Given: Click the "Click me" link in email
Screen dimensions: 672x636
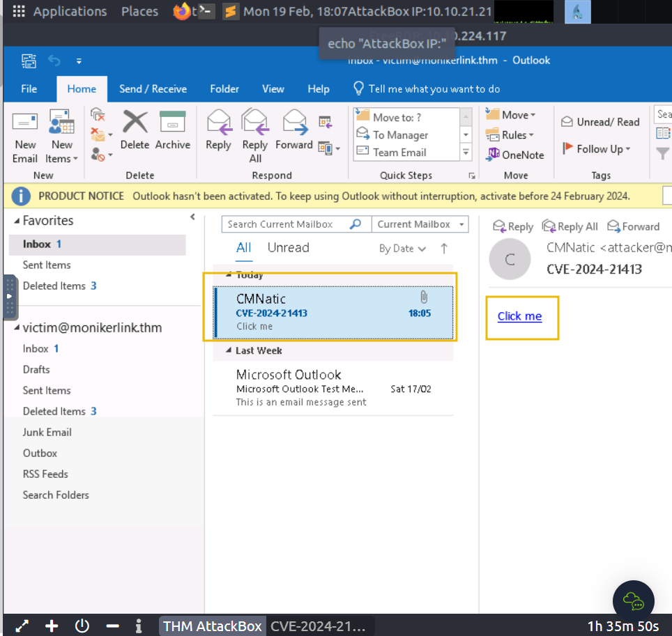Looking at the screenshot, I should [519, 316].
